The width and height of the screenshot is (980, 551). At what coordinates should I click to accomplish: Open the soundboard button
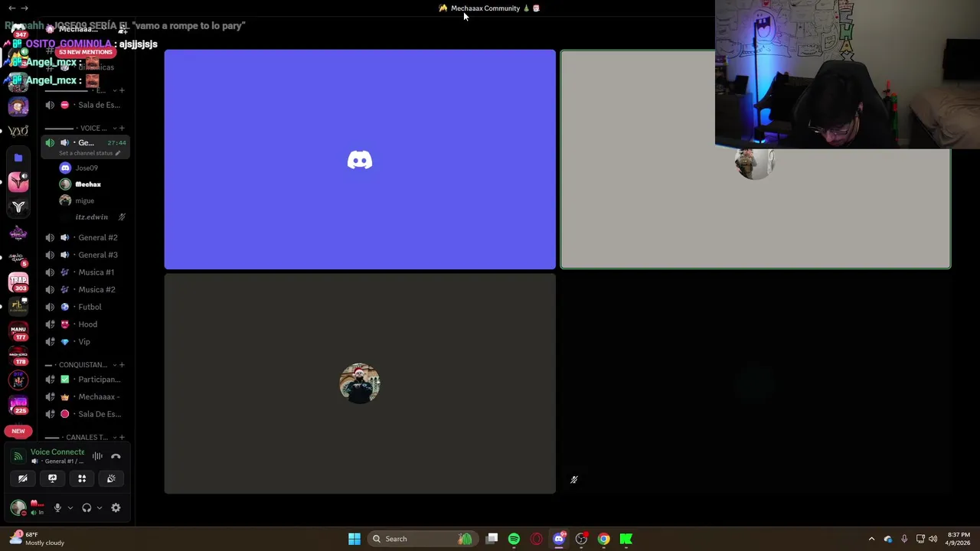coord(111,478)
